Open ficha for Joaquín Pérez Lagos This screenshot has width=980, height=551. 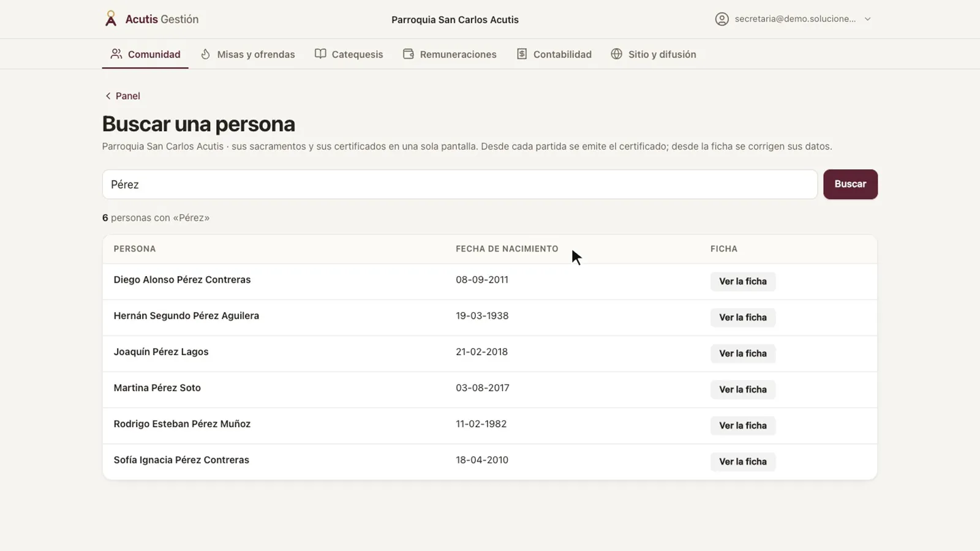743,354
